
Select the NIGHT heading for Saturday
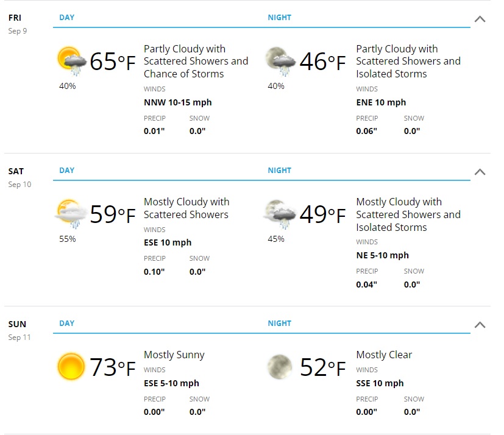[x=280, y=170]
